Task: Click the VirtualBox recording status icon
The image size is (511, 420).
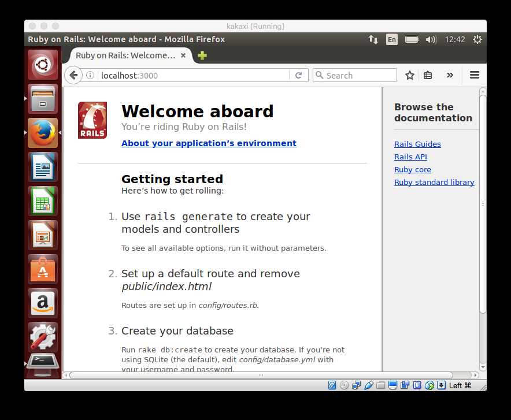Action: coord(405,385)
